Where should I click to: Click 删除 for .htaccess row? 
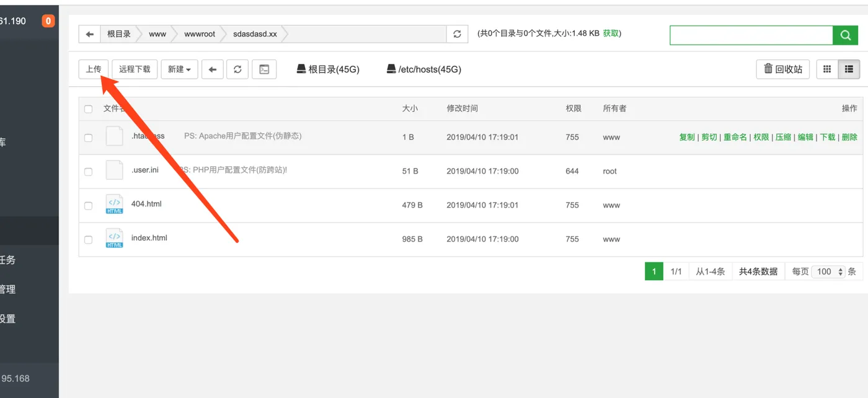coord(850,137)
